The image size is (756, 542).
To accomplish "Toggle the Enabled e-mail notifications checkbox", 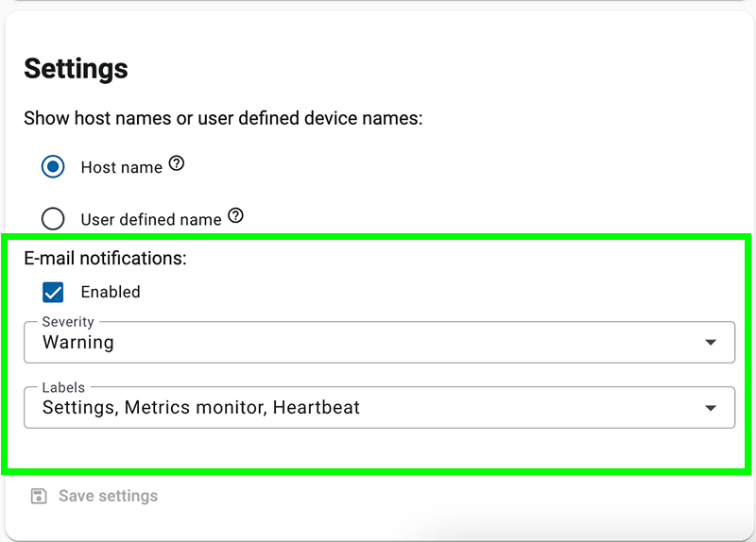I will (x=53, y=292).
